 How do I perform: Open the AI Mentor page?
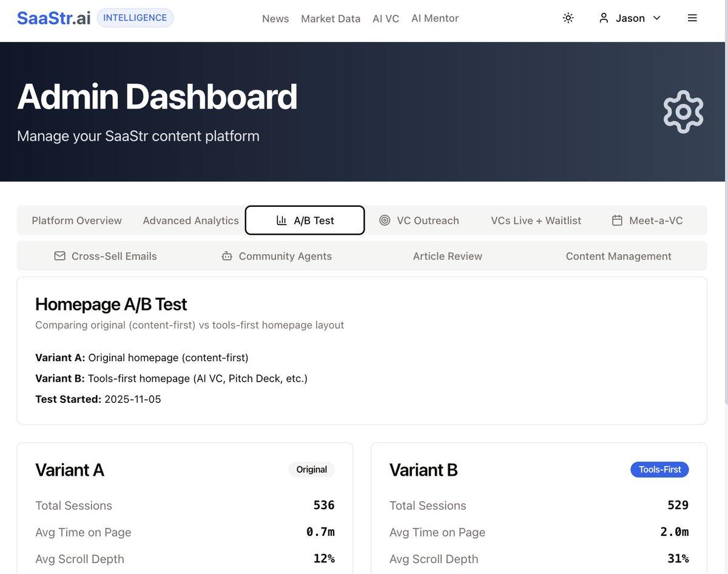tap(434, 18)
